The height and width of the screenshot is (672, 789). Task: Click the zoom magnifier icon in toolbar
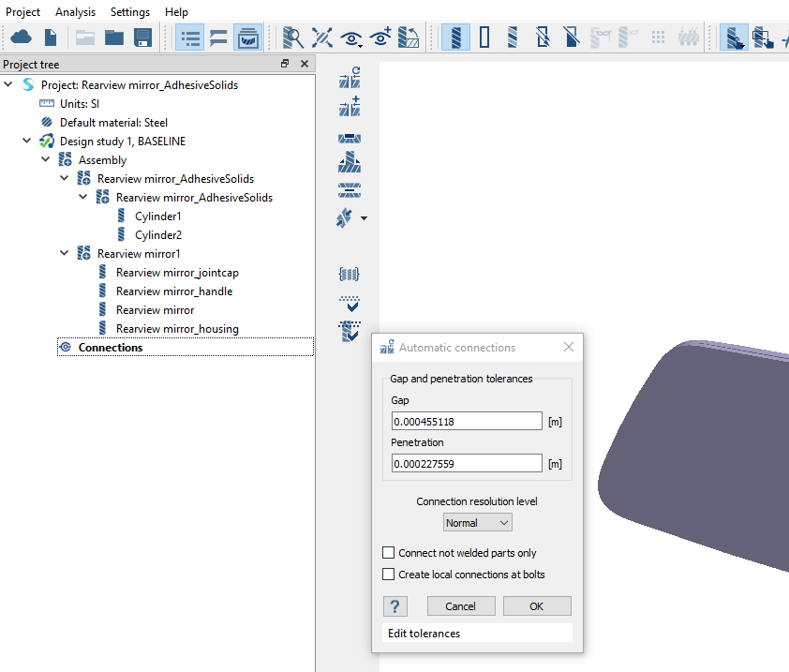[x=293, y=37]
